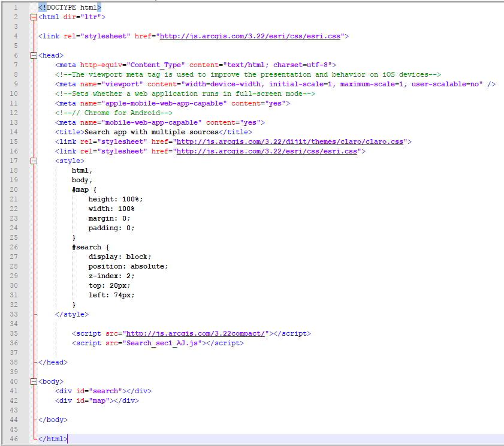Open the claro.css link on line 15
Viewport: 504px width, 446px height.
point(290,142)
